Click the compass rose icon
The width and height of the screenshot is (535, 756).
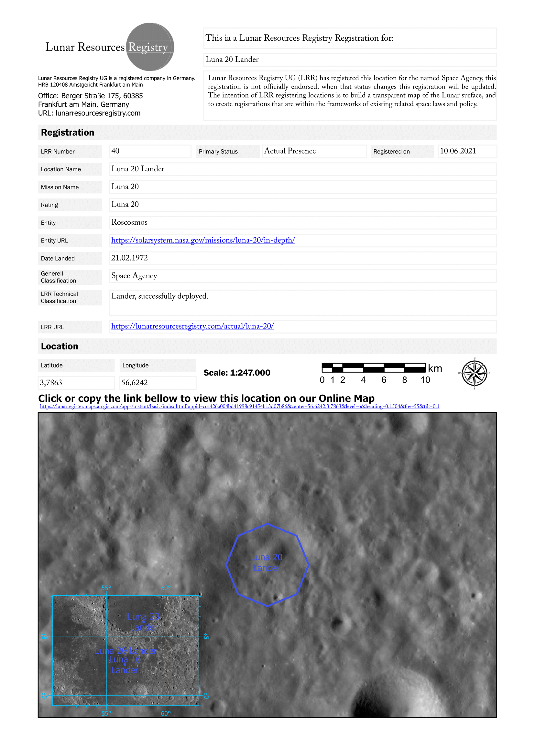[474, 373]
